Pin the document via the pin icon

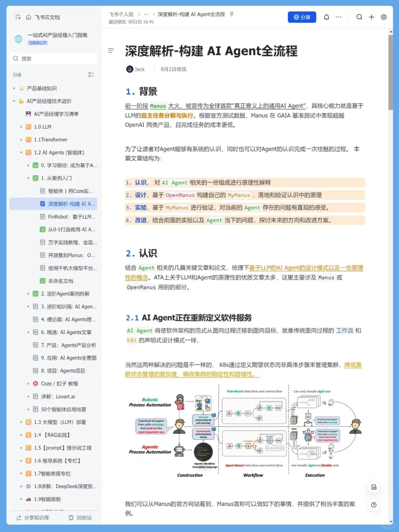(232, 14)
